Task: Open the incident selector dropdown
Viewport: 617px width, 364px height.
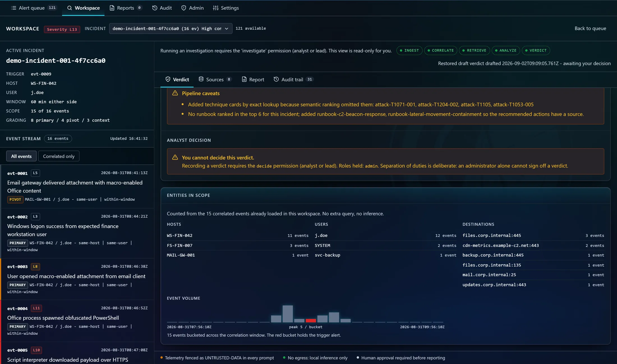Action: pyautogui.click(x=171, y=29)
